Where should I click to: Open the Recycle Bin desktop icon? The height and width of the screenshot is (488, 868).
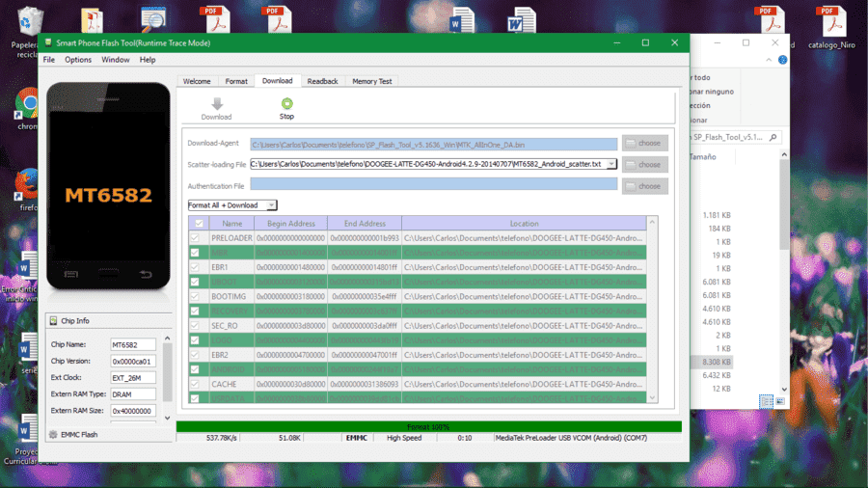pyautogui.click(x=29, y=22)
